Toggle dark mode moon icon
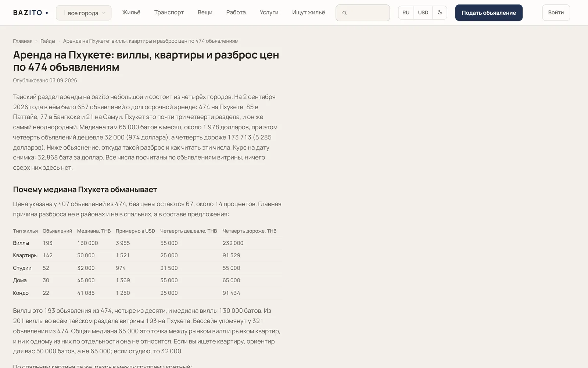This screenshot has height=368, width=588. tap(440, 13)
